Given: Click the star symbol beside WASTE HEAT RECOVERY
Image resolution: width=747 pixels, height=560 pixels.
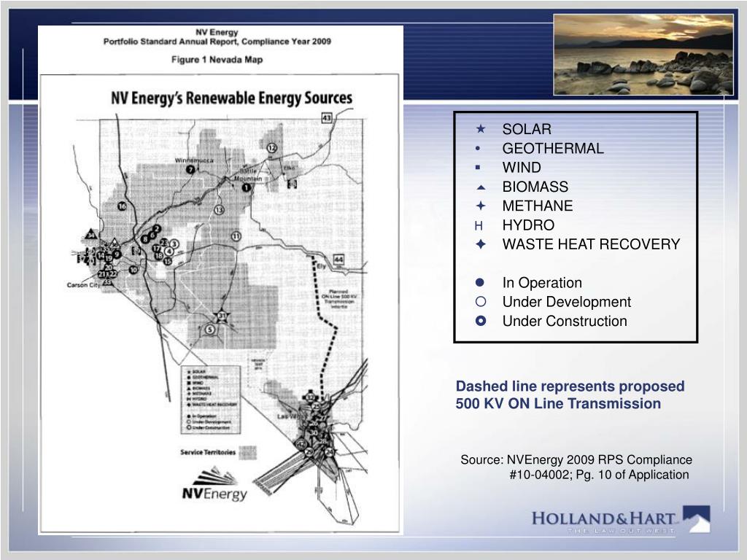Looking at the screenshot, I should (481, 244).
